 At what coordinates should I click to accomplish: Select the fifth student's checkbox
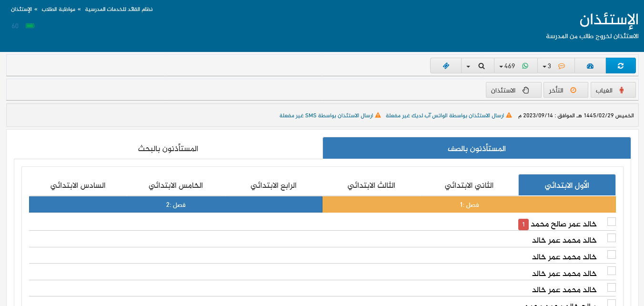pyautogui.click(x=612, y=287)
